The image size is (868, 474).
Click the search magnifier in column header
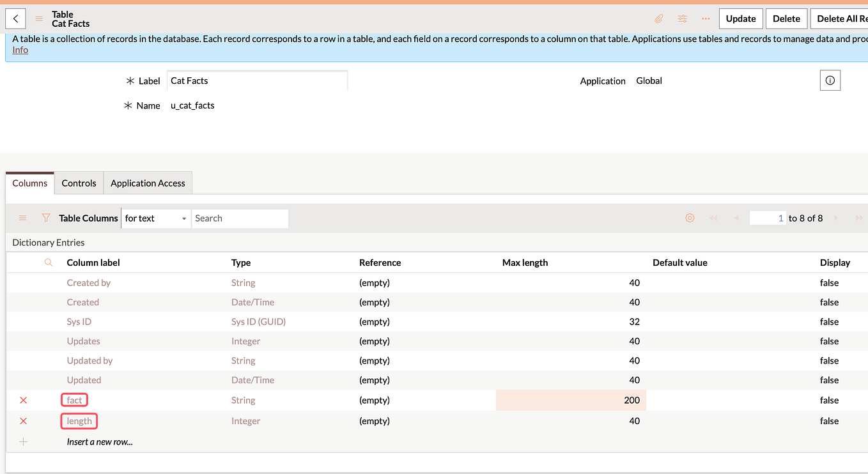click(x=47, y=262)
